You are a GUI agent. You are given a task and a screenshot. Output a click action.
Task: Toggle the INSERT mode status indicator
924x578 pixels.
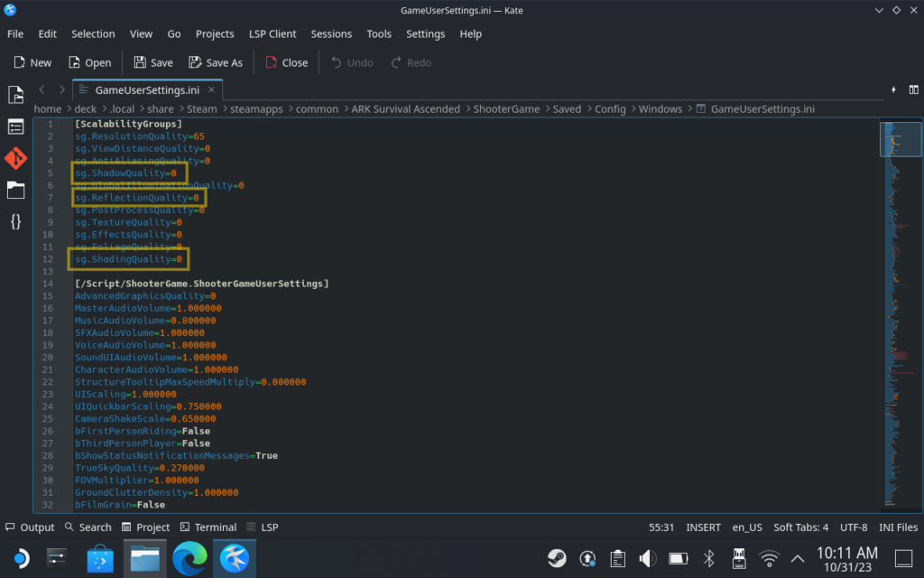click(x=703, y=527)
